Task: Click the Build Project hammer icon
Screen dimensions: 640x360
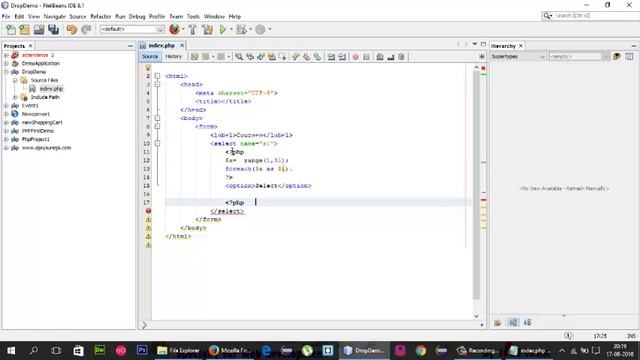Action: click(193, 29)
